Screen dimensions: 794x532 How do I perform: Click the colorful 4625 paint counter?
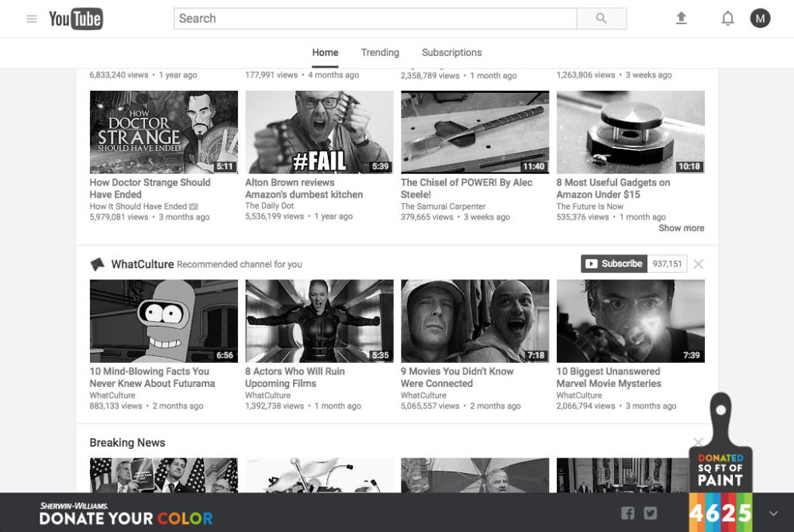coord(720,513)
